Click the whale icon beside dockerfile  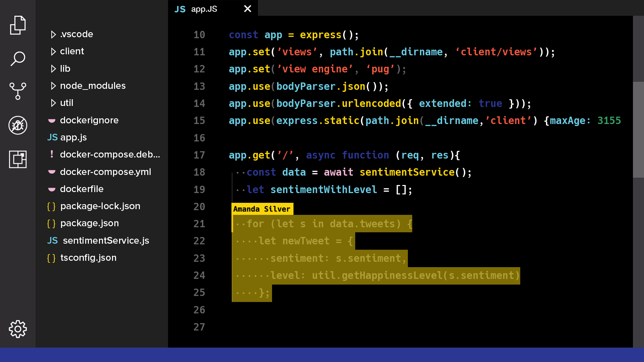point(52,189)
